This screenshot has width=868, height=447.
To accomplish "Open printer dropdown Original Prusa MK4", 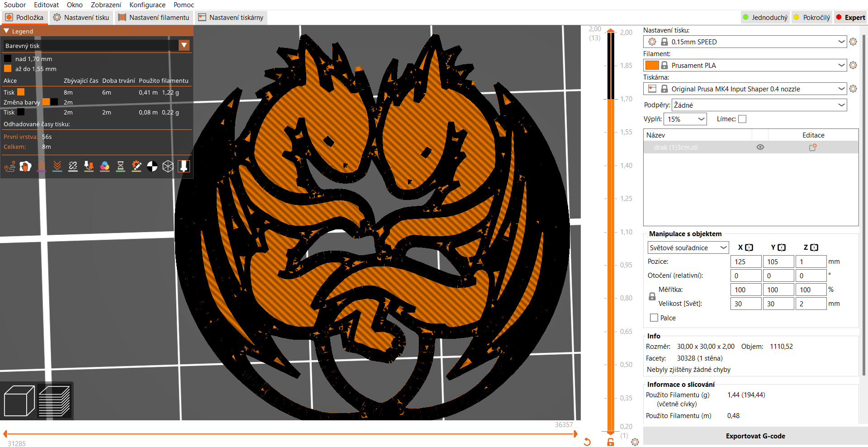I will tap(745, 89).
